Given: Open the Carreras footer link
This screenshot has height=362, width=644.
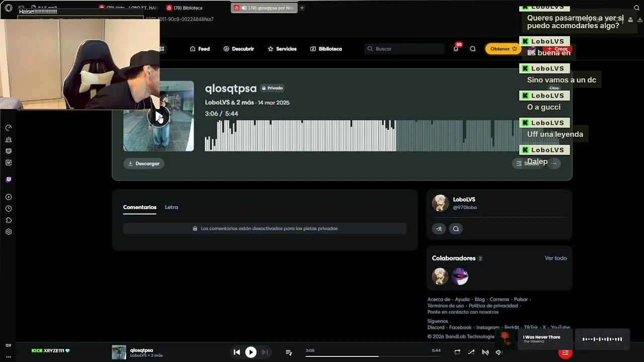Looking at the screenshot, I should click(x=499, y=299).
